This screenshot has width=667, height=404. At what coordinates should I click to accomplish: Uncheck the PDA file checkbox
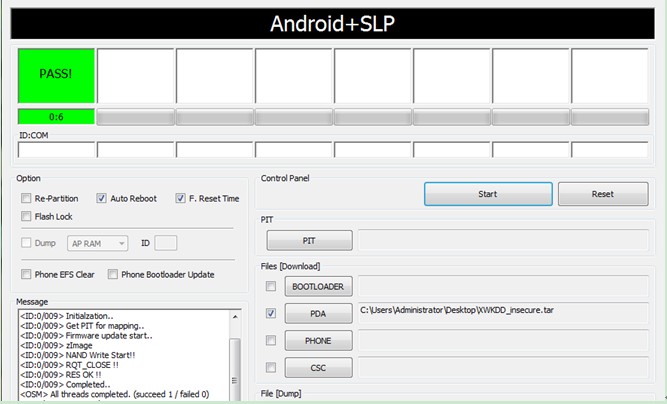(271, 313)
